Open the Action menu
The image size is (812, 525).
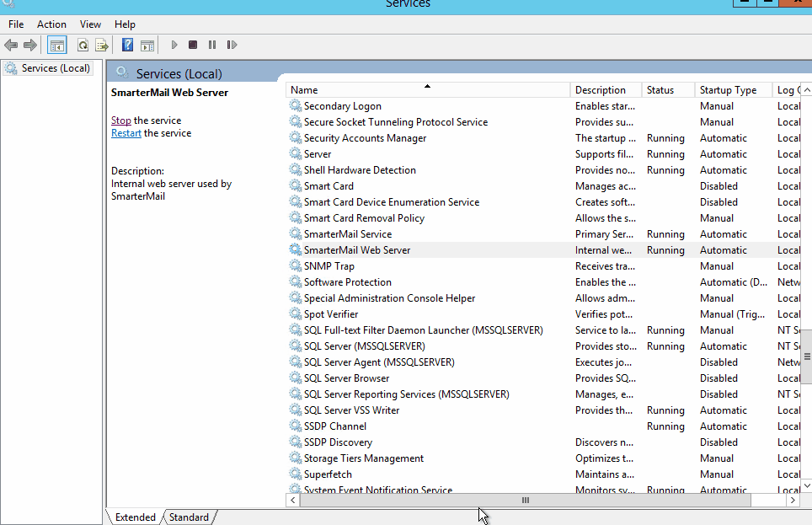click(51, 24)
